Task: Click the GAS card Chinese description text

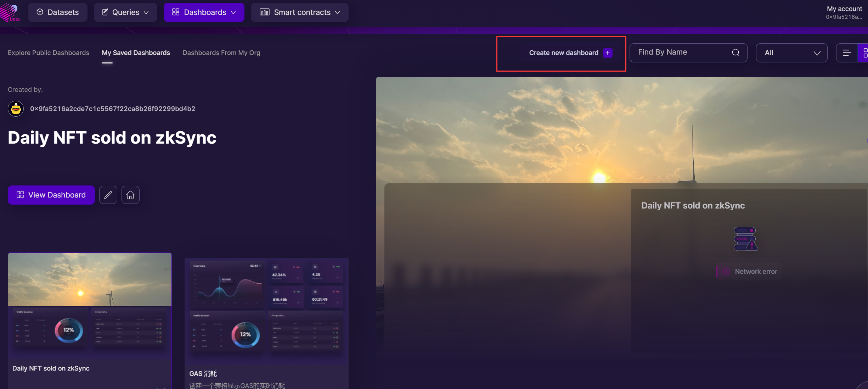Action: (x=237, y=385)
